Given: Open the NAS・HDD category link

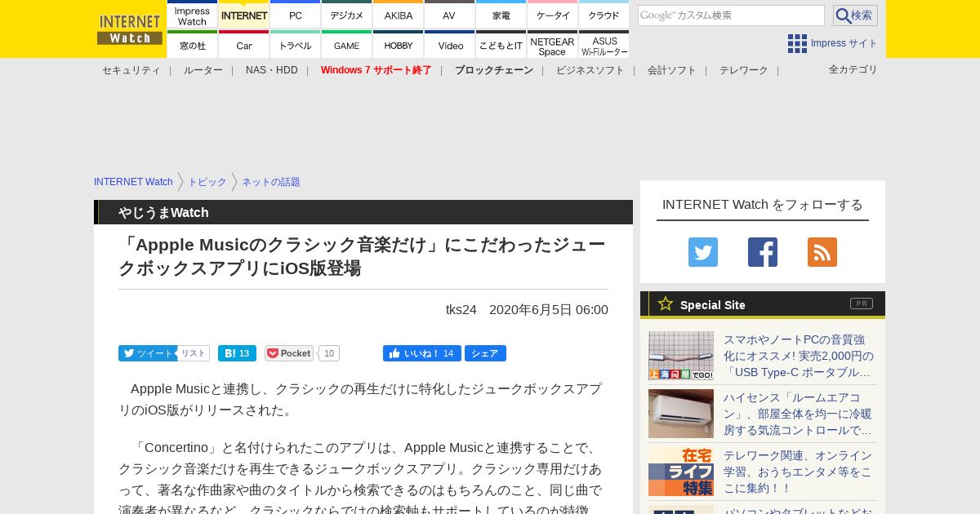Looking at the screenshot, I should pos(272,70).
